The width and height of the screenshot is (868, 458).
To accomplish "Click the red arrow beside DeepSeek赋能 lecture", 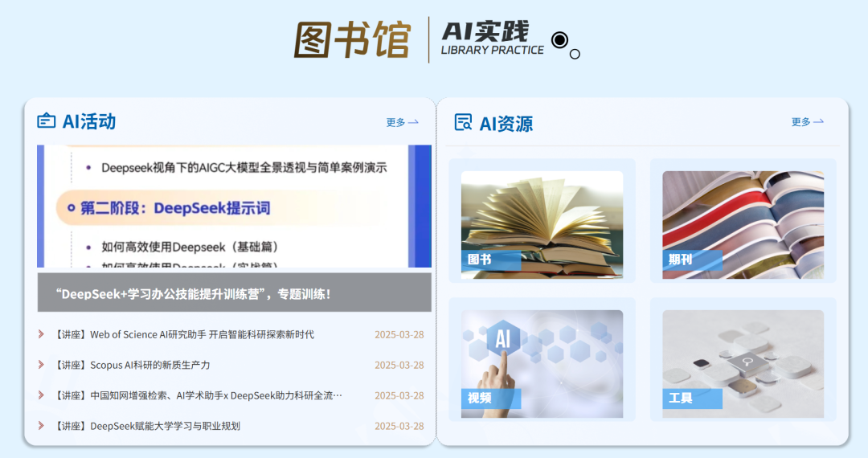I will point(41,426).
